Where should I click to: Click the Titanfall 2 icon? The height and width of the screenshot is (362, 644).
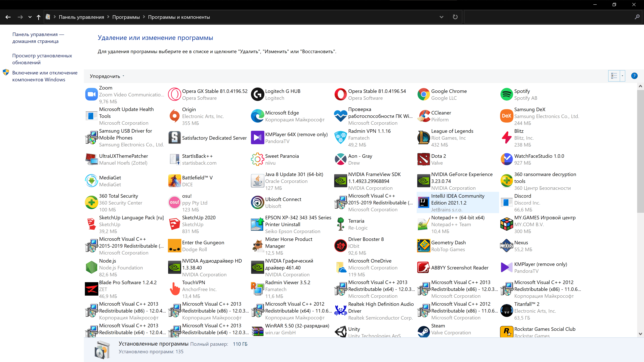(506, 311)
